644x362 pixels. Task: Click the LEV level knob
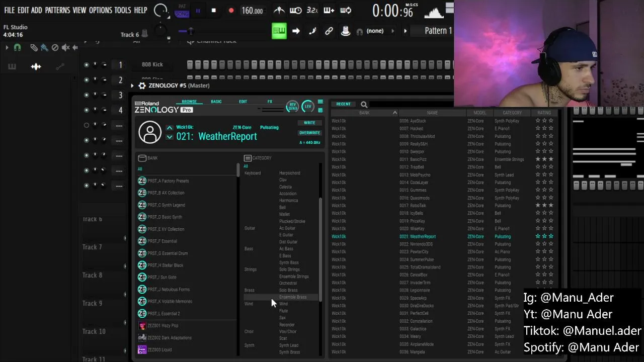308,107
